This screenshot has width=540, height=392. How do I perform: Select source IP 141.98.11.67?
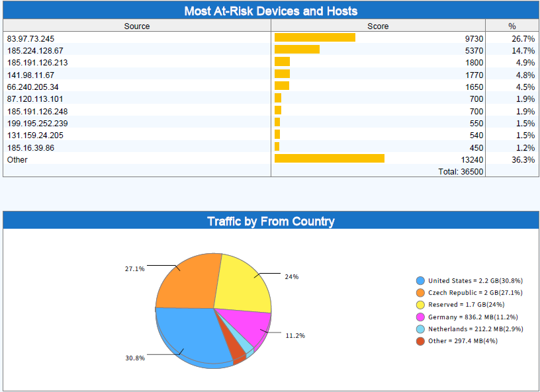[30, 75]
